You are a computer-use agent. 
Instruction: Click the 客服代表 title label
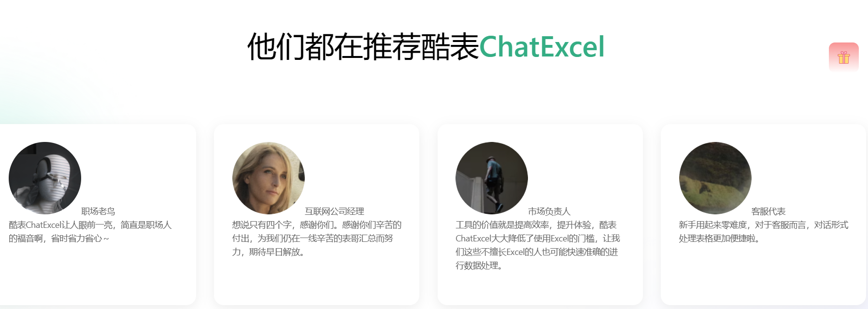[x=768, y=211]
